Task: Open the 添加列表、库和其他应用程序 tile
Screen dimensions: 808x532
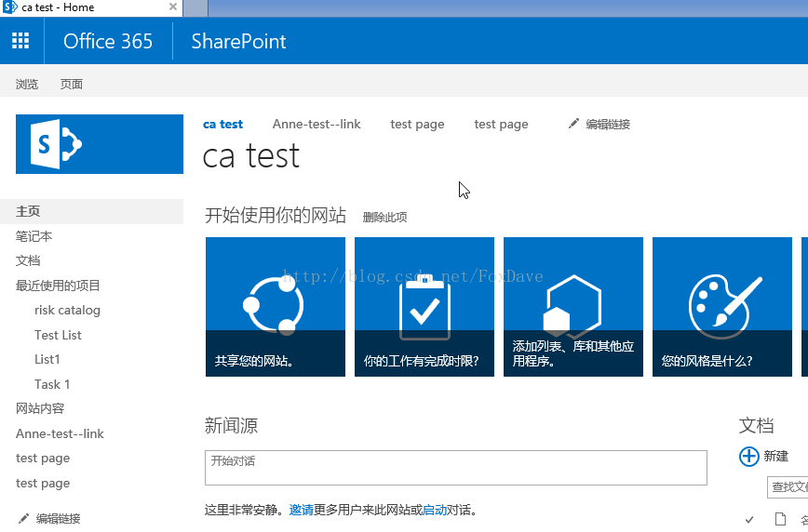Action: (x=573, y=307)
